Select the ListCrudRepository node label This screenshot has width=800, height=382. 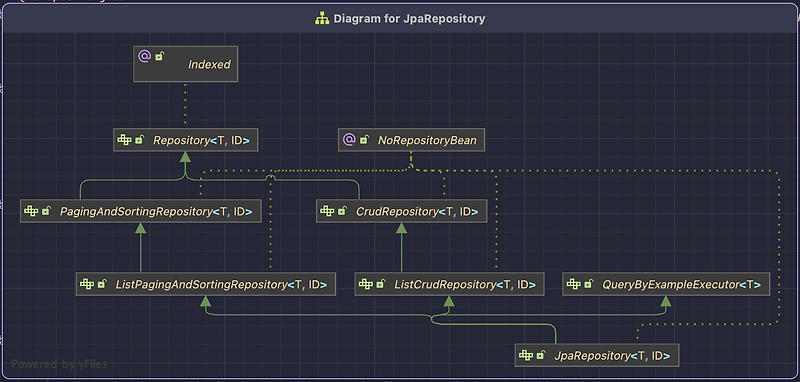pos(465,285)
